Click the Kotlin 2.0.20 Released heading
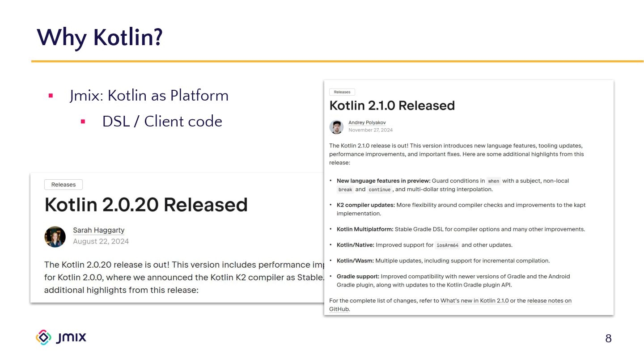644x362 pixels. click(146, 204)
